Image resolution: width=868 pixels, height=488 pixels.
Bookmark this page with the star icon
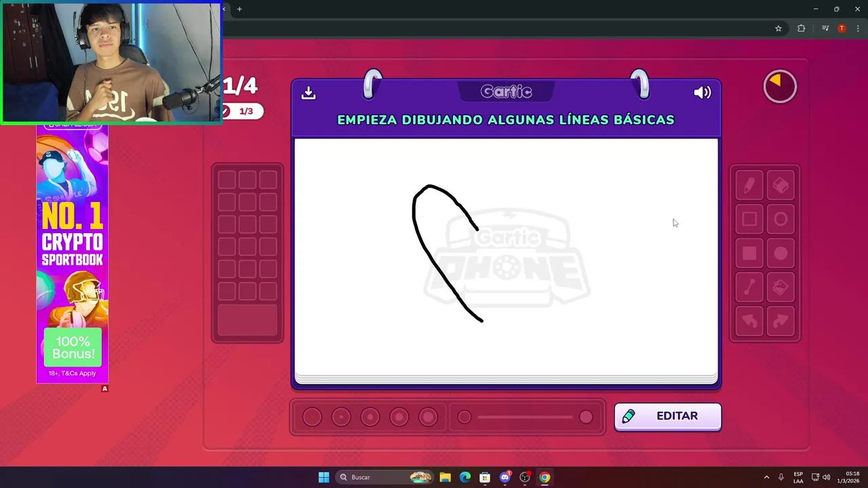coord(778,28)
